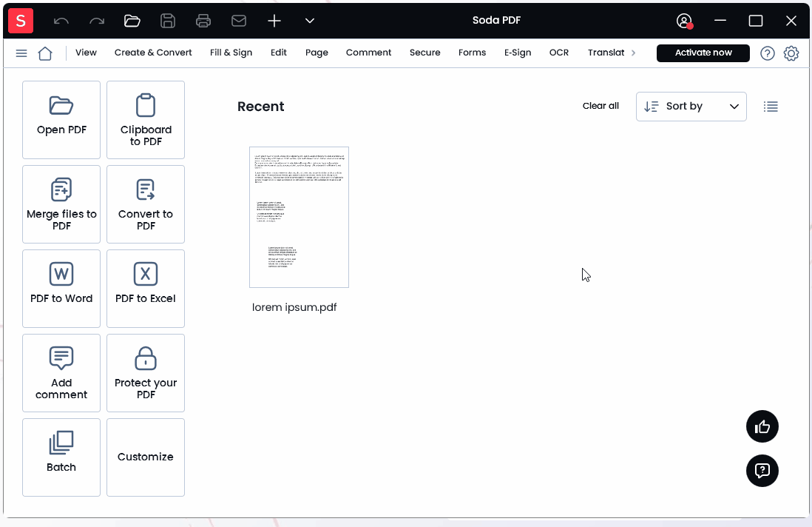
Task: Open the Translate tab
Action: pyautogui.click(x=606, y=53)
